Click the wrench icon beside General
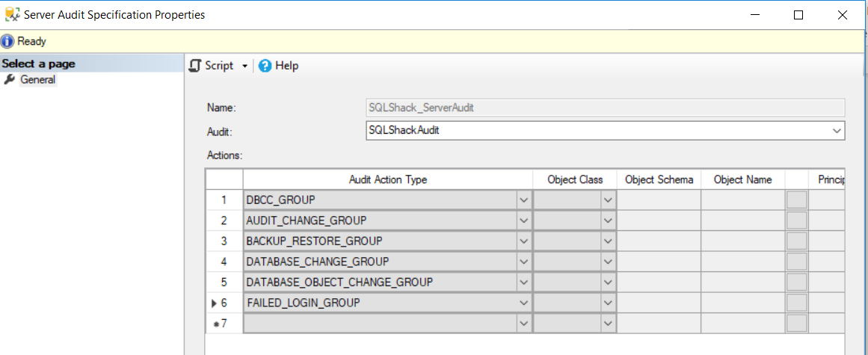The height and width of the screenshot is (355, 868). point(10,80)
